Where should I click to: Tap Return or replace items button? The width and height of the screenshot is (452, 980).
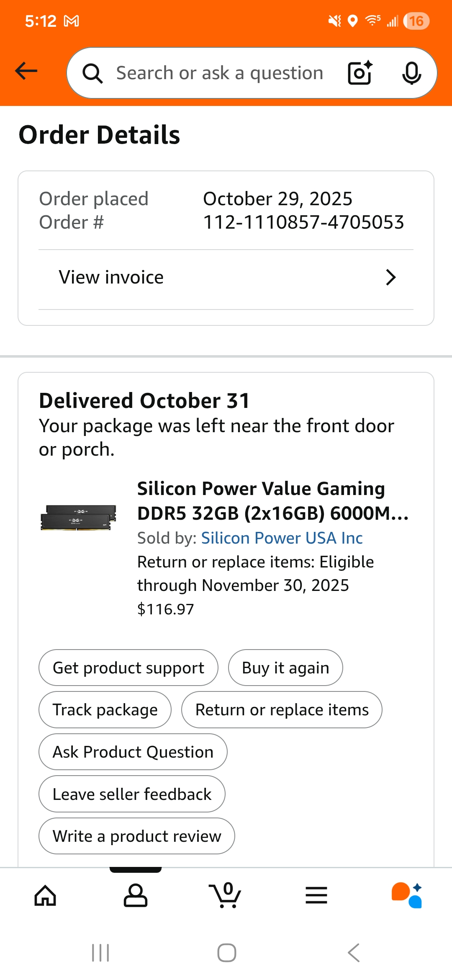[282, 710]
